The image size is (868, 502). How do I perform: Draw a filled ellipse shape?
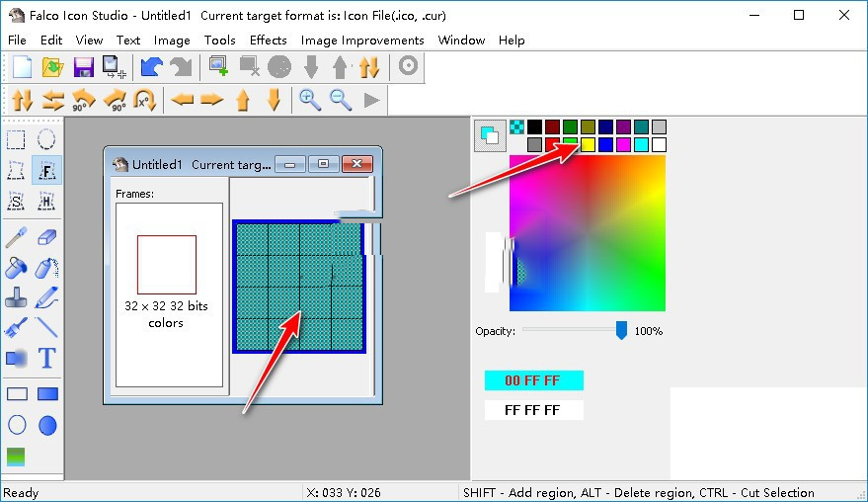point(47,425)
